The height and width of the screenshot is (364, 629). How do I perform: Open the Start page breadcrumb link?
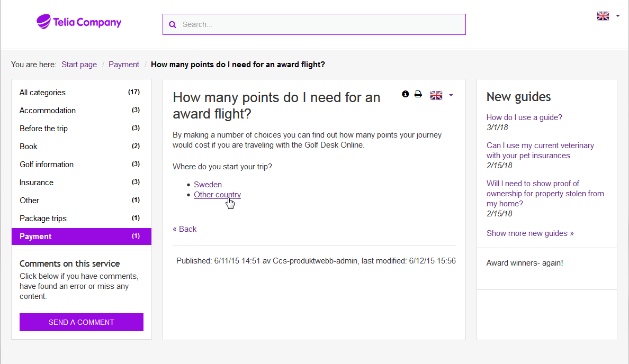tap(79, 65)
